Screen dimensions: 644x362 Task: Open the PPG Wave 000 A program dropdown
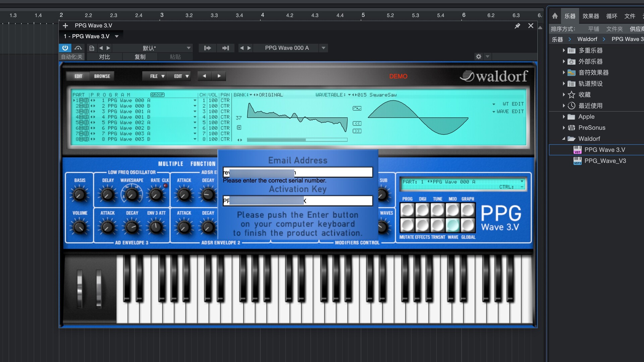[323, 48]
